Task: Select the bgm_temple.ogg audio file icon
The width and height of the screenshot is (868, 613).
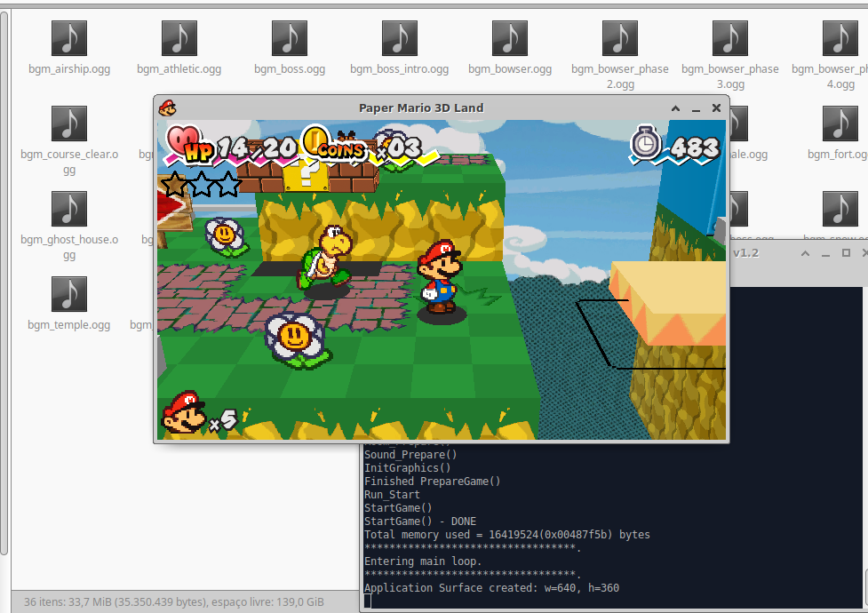Action: pyautogui.click(x=69, y=294)
